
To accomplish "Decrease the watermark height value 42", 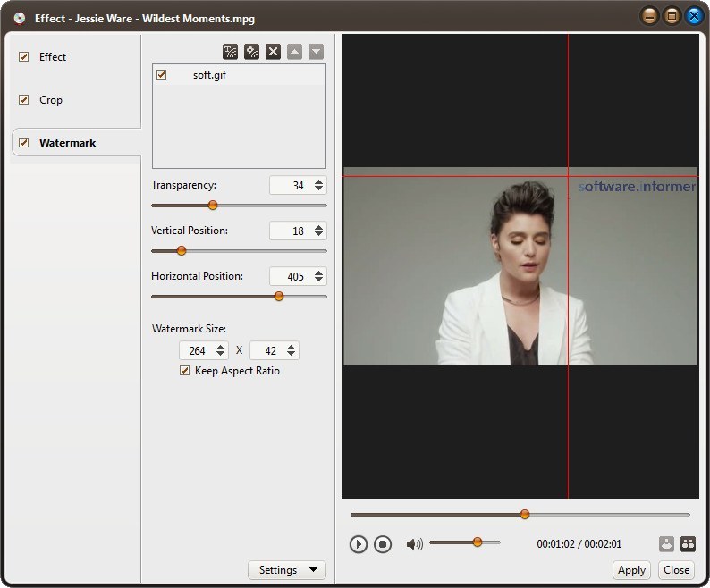I will click(292, 354).
